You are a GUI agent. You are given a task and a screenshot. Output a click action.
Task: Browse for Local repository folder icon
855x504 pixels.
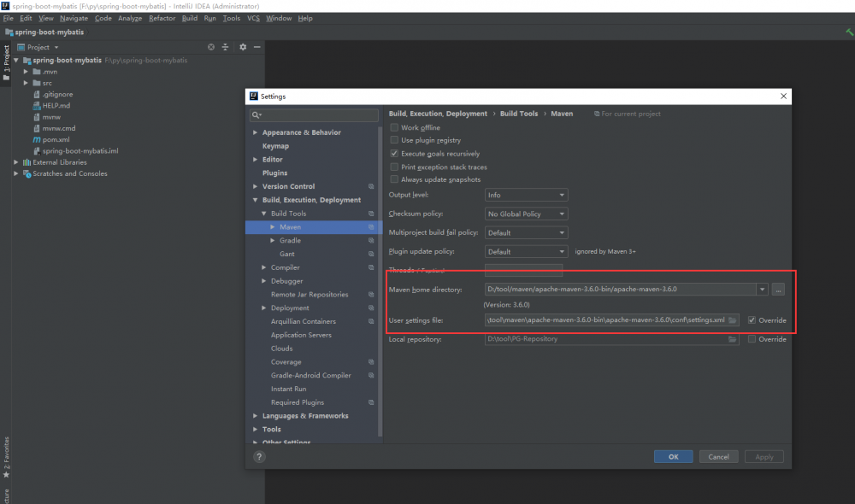tap(733, 339)
